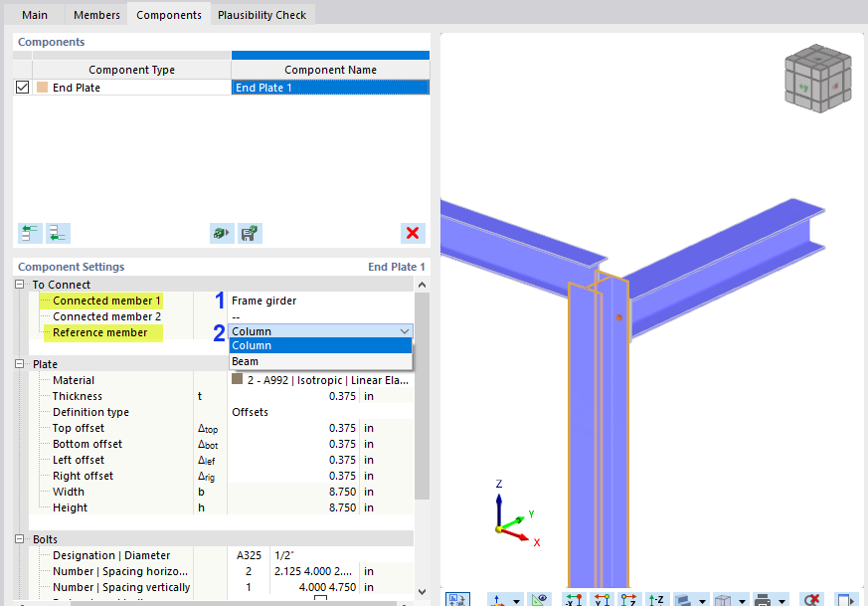Image resolution: width=868 pixels, height=606 pixels.
Task: Click the vertical scrollbar thumb in settings
Action: [422, 396]
